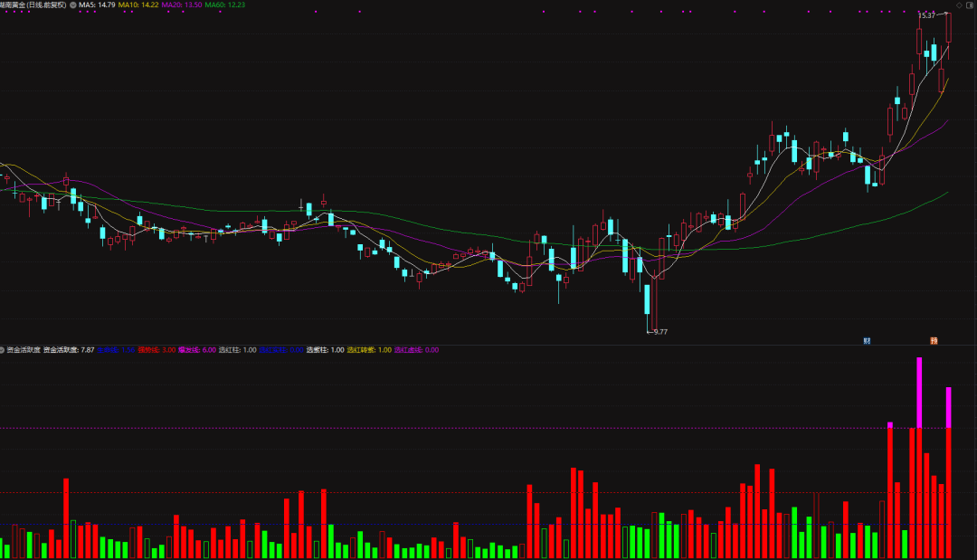Open the 湖南黄金(日线.前复权) chart title dropdown

point(33,5)
